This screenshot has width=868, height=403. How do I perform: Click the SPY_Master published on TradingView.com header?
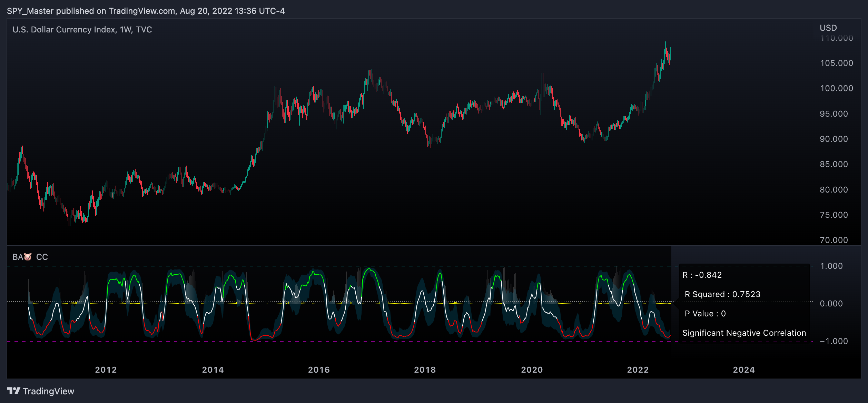tap(146, 11)
